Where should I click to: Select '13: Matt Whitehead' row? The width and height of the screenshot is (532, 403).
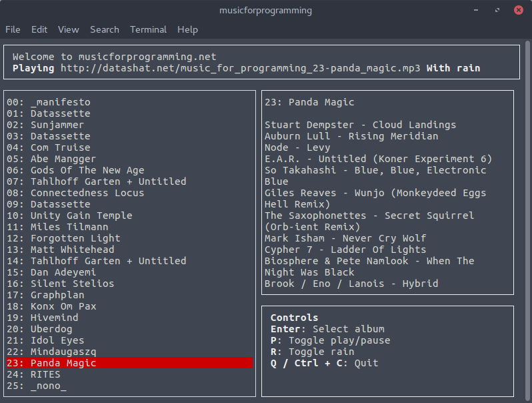(x=129, y=250)
